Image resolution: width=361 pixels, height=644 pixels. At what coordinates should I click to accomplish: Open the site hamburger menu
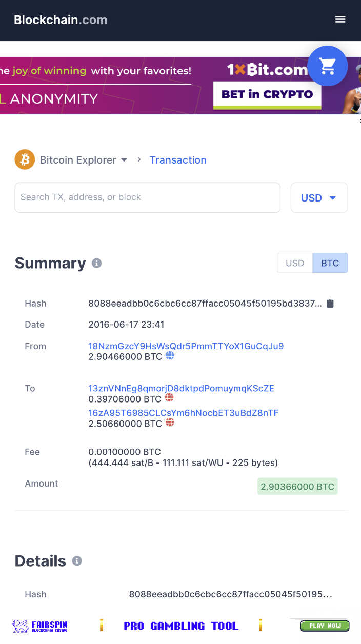tap(340, 19)
